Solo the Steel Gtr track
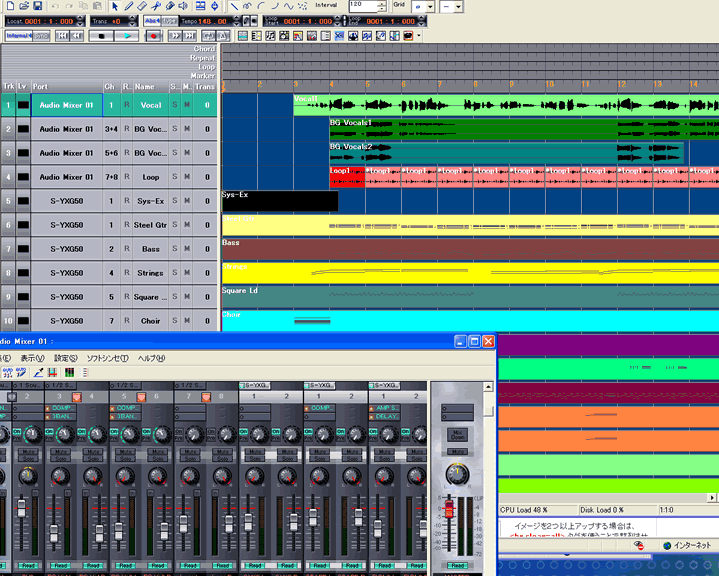This screenshot has width=719, height=576. coord(175,225)
